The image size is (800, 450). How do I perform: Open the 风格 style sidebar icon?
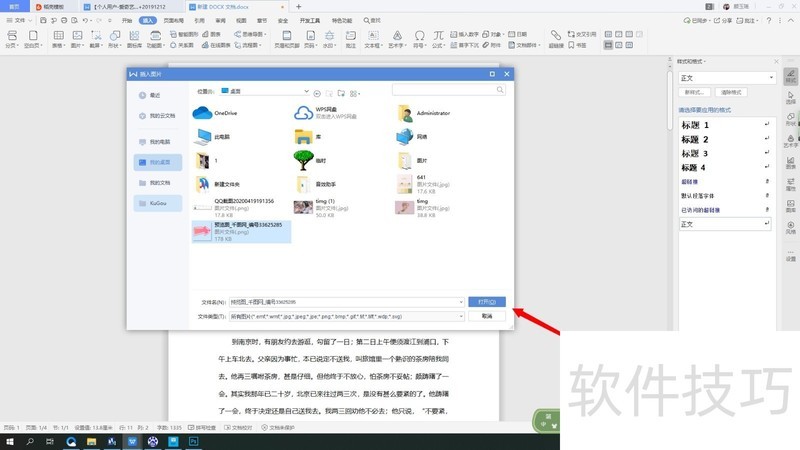[790, 228]
